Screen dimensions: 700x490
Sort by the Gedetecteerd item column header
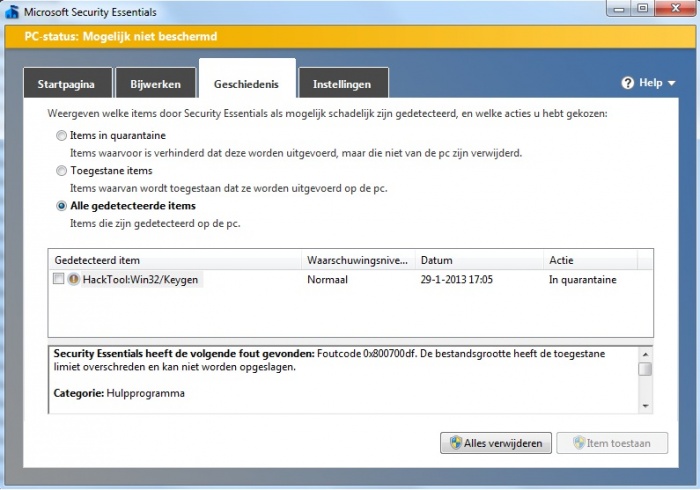tap(175, 260)
